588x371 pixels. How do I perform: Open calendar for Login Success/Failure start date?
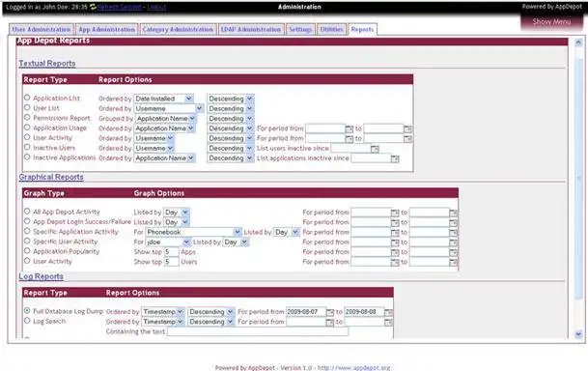(395, 222)
